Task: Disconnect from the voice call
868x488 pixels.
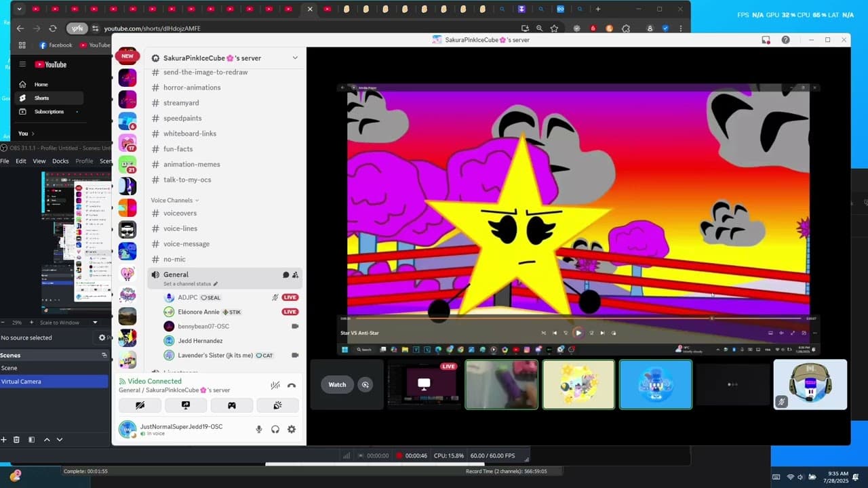Action: tap(292, 385)
